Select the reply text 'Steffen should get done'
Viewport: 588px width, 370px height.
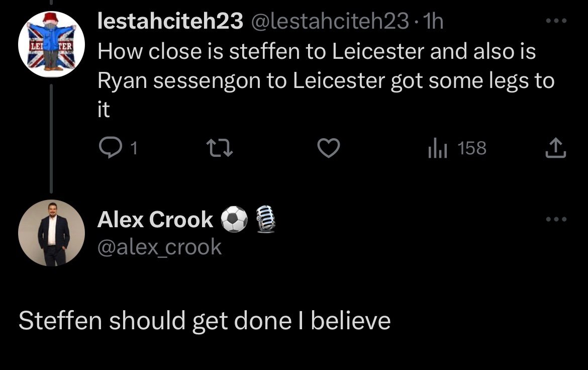coord(155,321)
